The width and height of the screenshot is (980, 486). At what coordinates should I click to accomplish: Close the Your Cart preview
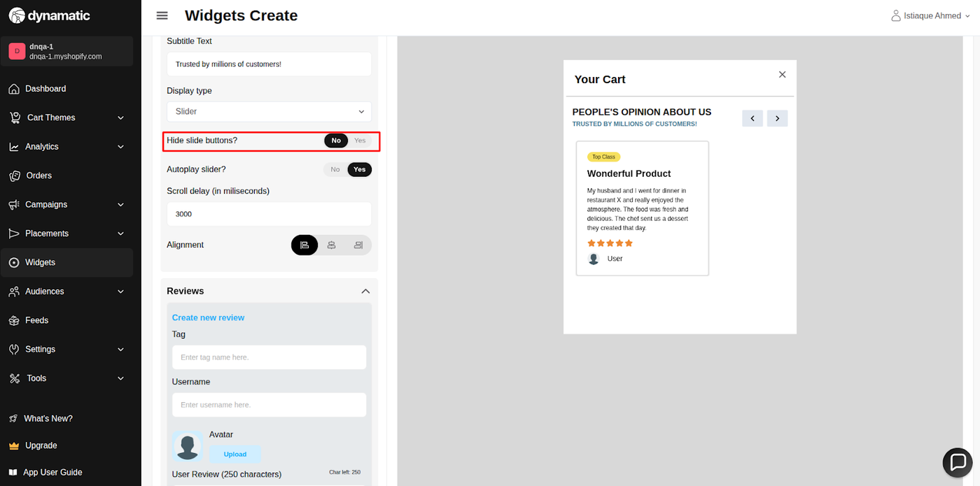coord(783,75)
